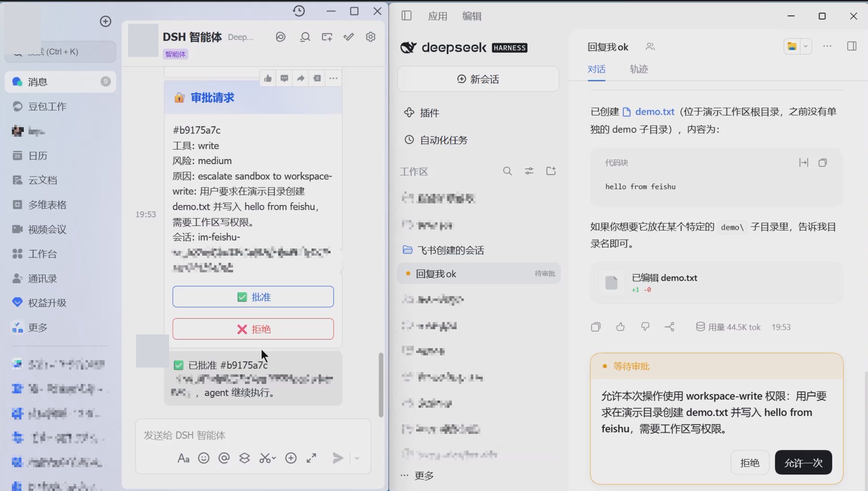
Task: Click the thumbs-up reaction on the approval message
Action: pos(268,79)
